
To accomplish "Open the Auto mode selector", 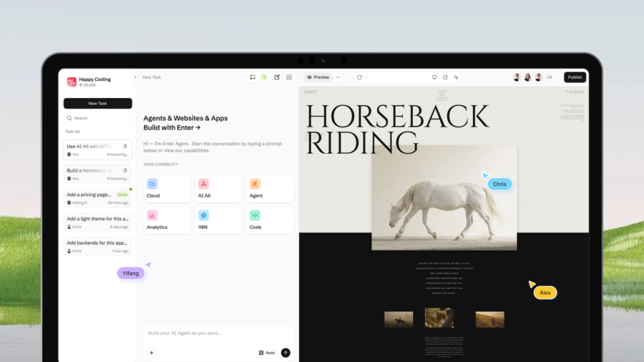I will (267, 353).
